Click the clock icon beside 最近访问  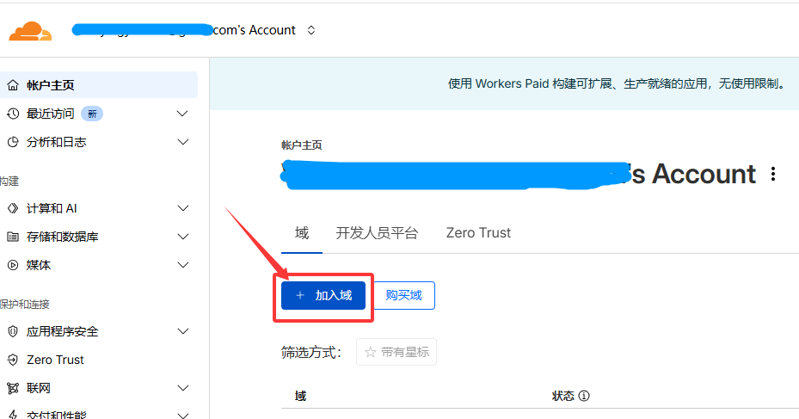tap(13, 113)
